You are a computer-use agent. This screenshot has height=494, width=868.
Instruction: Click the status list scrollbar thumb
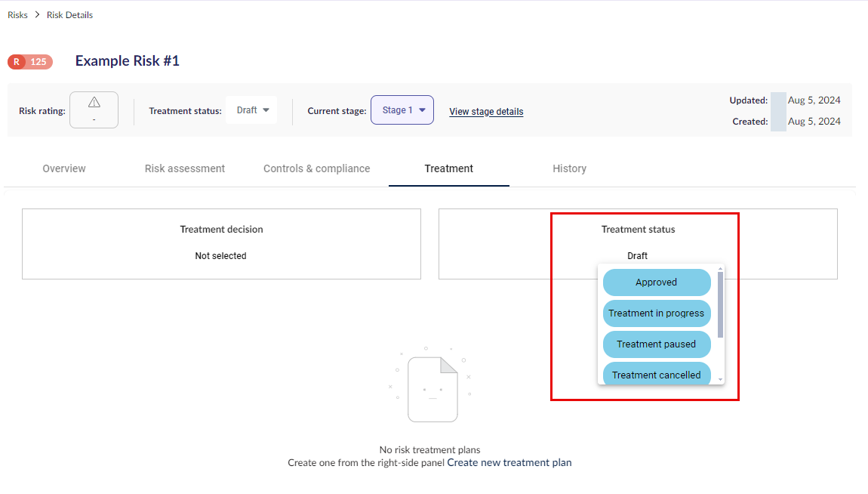coord(720,304)
